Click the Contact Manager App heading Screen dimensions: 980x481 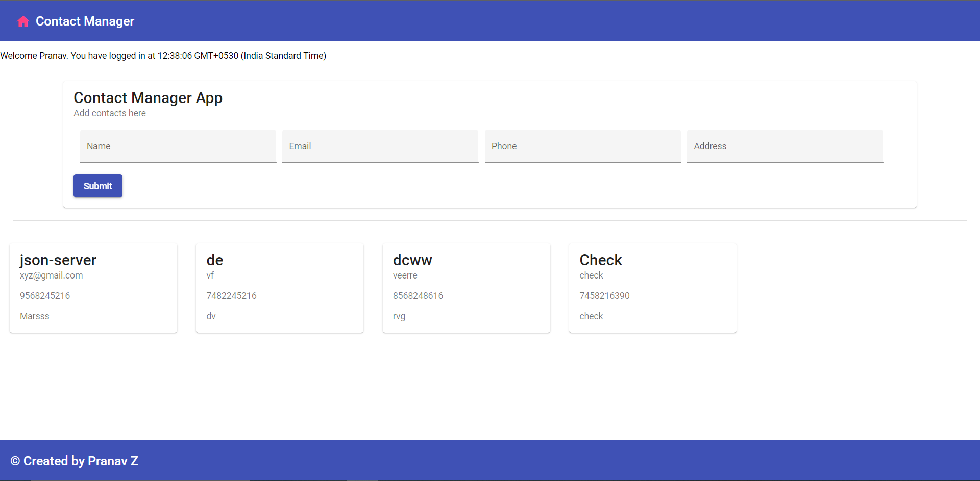[148, 98]
